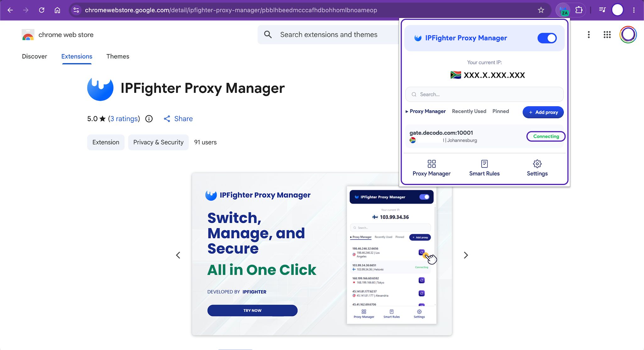644x350 pixels.
Task: Click the Add proxy button
Action: [543, 112]
